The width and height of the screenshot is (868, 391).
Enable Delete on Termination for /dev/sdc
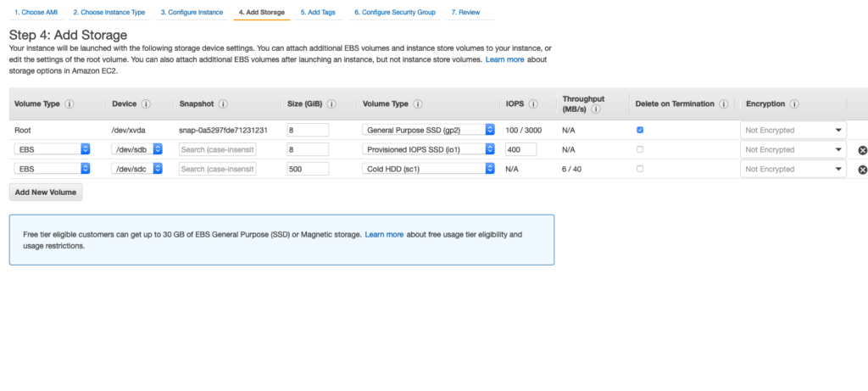[x=640, y=169]
